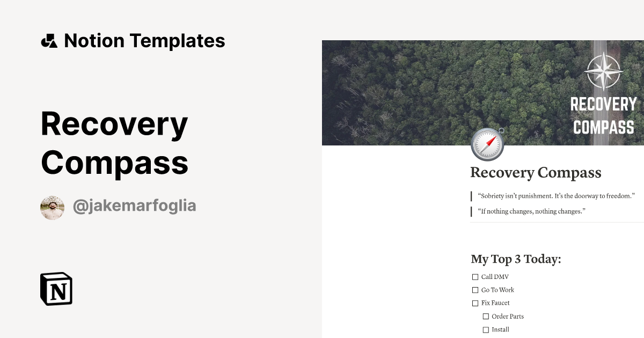Click the Notion Templates puzzle logo icon
644x338 pixels.
tap(49, 40)
